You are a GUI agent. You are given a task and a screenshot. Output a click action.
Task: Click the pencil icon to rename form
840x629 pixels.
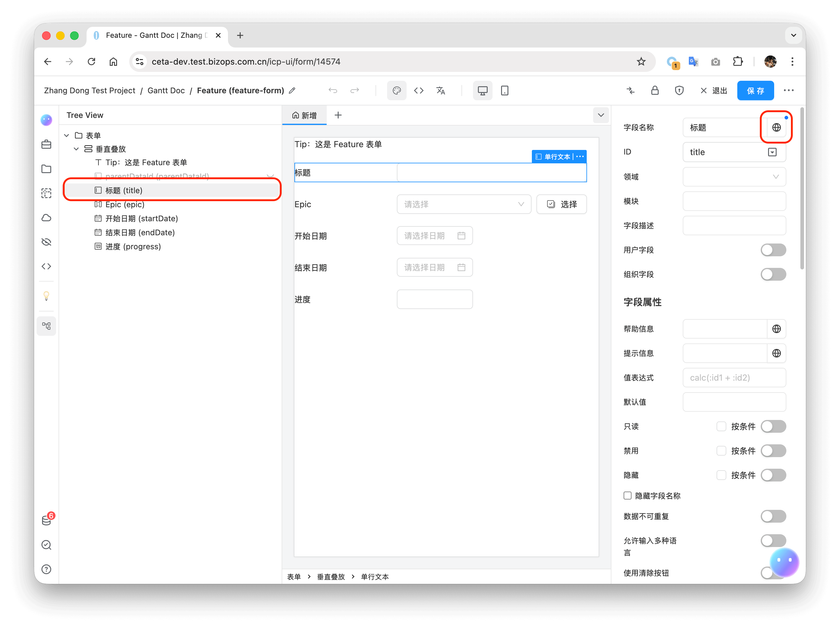[292, 90]
